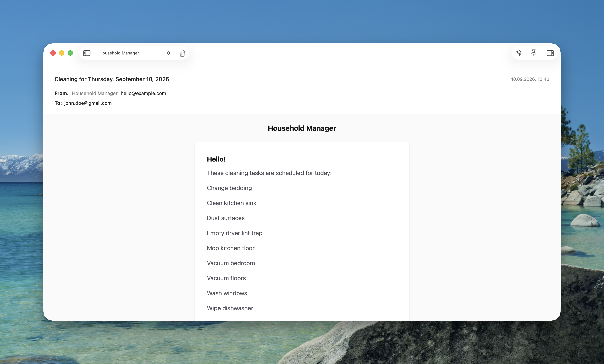Screen dimensions: 604x364
Task: Click the "Hello!" greeting
Action: (216, 159)
